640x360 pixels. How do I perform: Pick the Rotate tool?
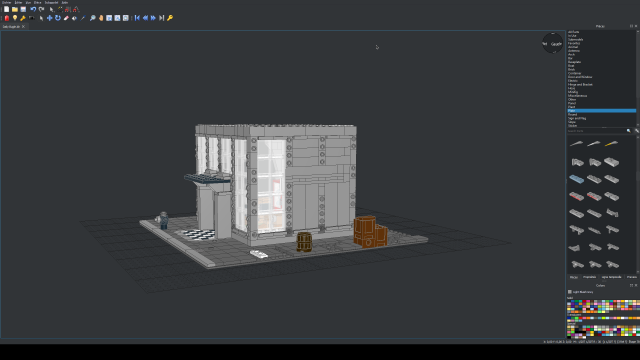(x=58, y=18)
